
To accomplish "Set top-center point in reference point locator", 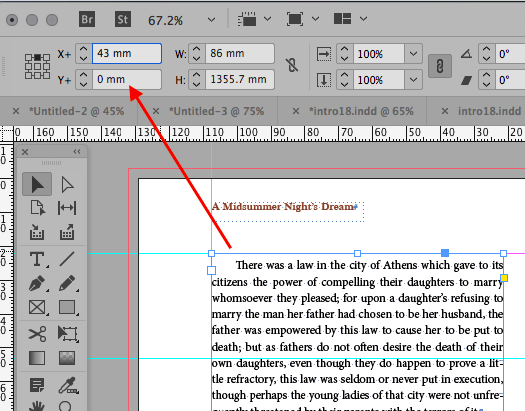I will pyautogui.click(x=38, y=58).
